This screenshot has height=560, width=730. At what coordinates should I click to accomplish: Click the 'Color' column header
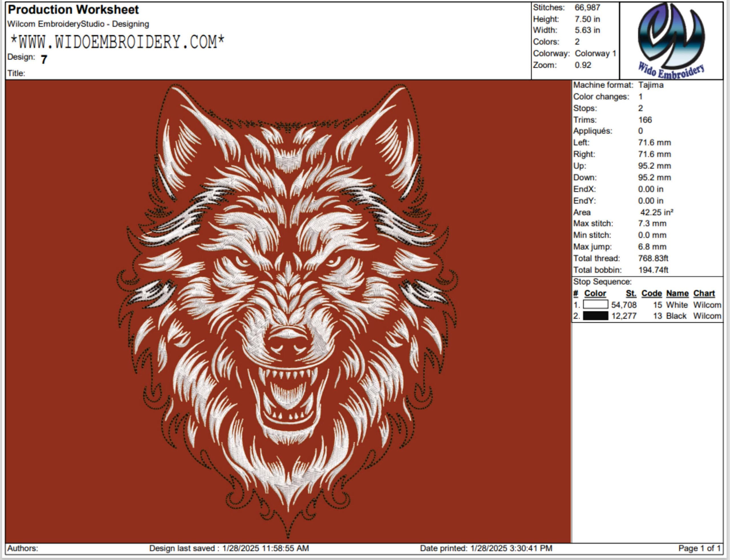595,293
